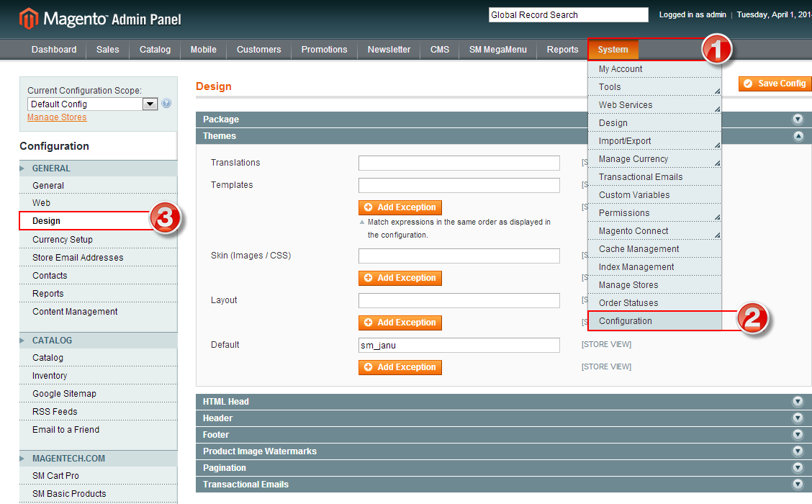
Task: Click the Magento logo icon
Action: [29, 19]
